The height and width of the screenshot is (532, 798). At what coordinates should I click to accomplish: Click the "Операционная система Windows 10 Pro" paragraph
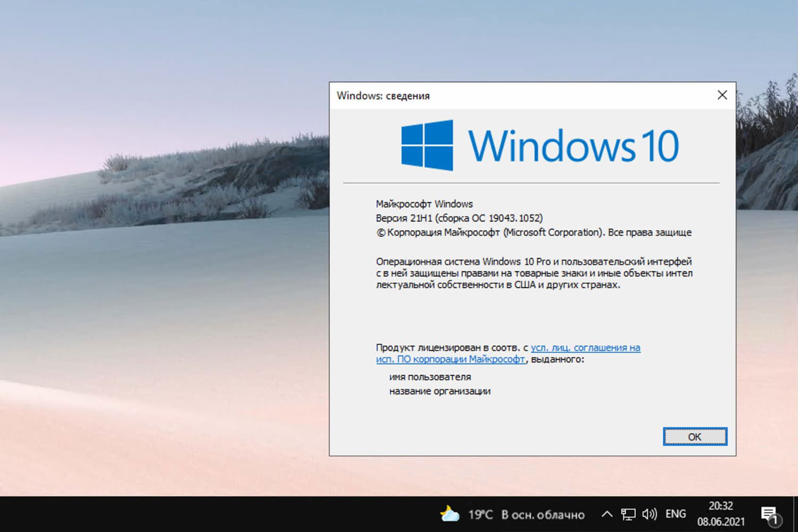click(534, 273)
